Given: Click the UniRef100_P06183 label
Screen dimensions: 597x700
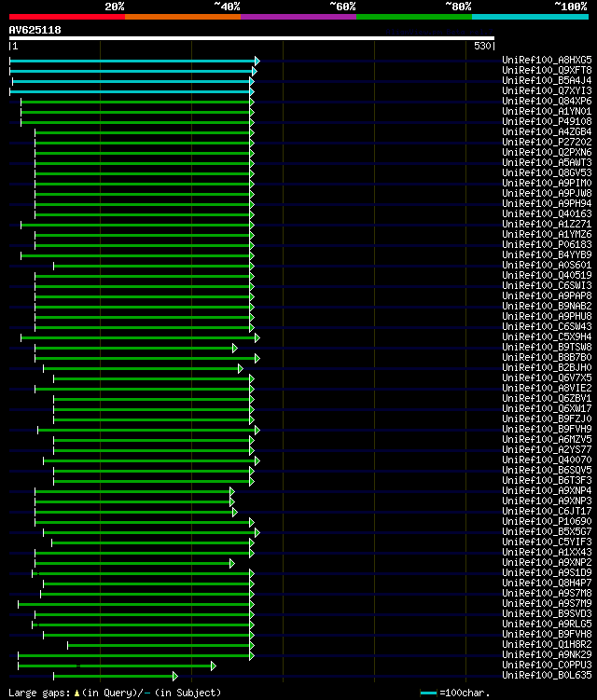Looking at the screenshot, I should point(547,244).
